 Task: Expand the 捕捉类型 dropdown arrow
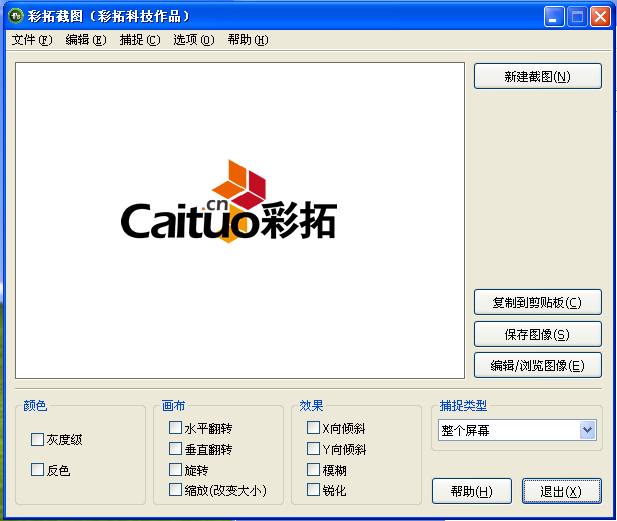click(x=587, y=430)
